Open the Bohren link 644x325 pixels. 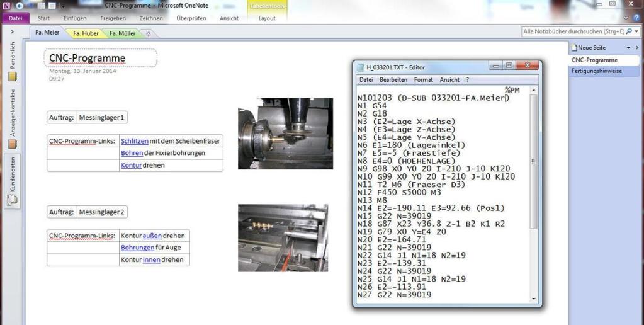(x=132, y=153)
